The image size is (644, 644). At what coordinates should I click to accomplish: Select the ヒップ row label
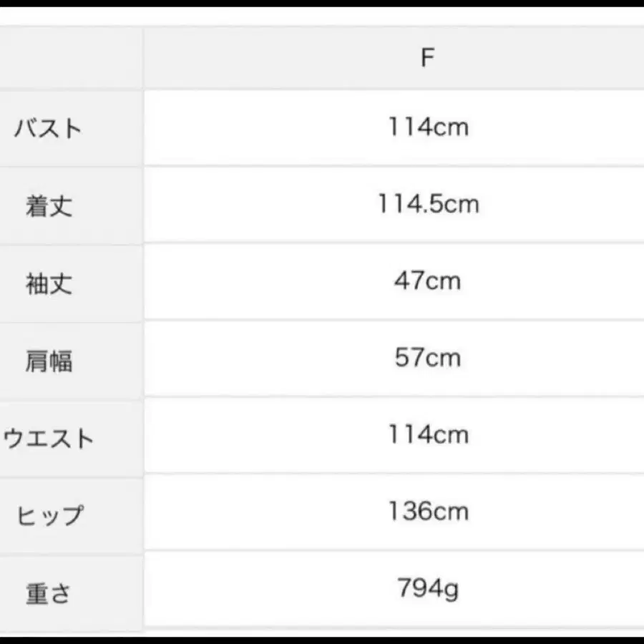pyautogui.click(x=49, y=515)
